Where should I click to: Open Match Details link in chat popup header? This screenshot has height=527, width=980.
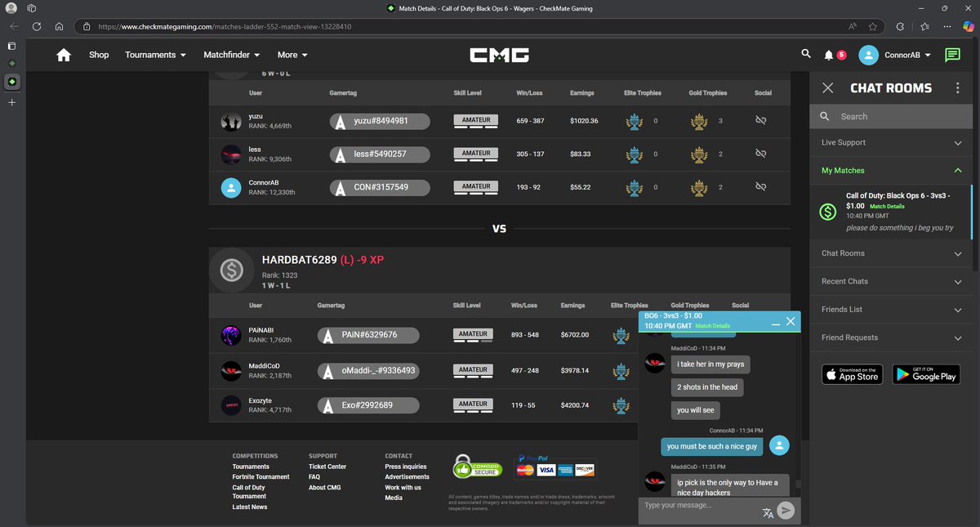click(713, 326)
